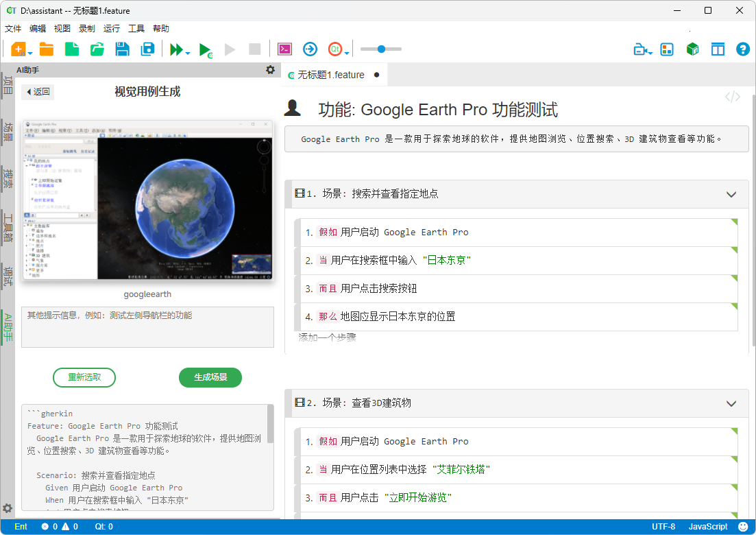Open dropdown arrow next to Qt icon
The width and height of the screenshot is (756, 535).
(346, 53)
